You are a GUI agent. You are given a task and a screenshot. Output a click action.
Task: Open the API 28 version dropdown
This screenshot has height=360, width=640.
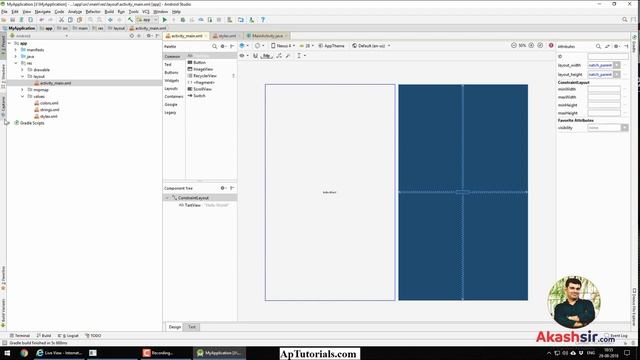[307, 46]
